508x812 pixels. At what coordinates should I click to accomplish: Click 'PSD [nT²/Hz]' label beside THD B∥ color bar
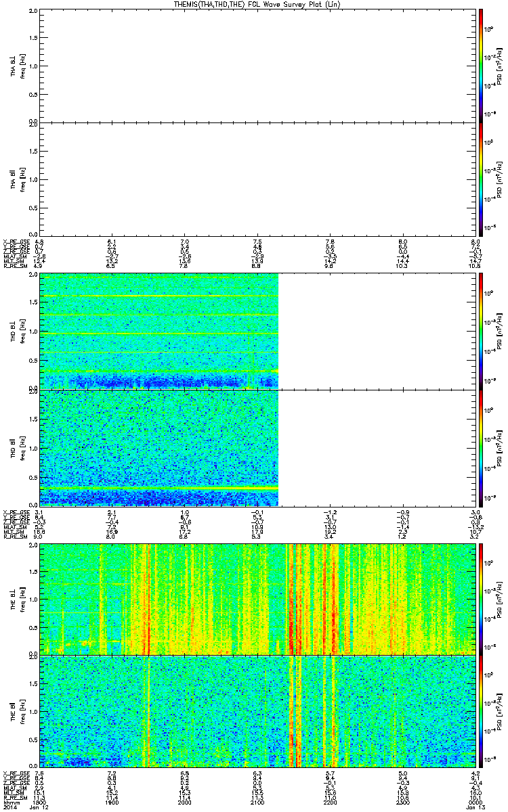[500, 448]
